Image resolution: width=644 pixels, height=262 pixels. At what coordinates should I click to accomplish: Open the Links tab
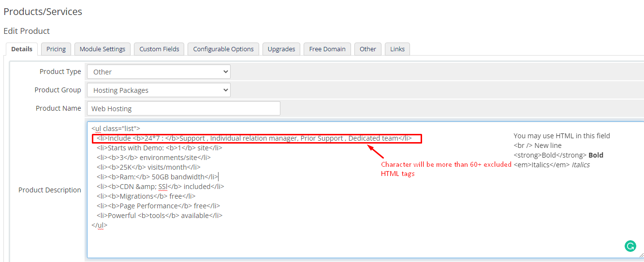pyautogui.click(x=397, y=49)
